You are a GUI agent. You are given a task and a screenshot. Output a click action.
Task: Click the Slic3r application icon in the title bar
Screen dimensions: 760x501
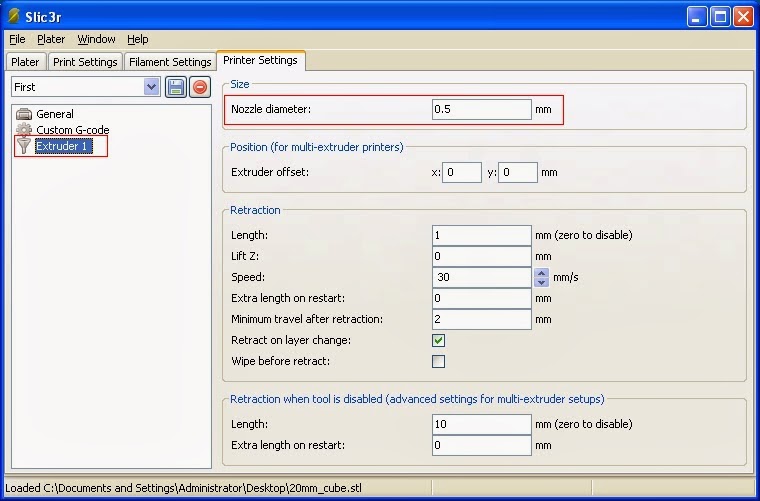pyautogui.click(x=14, y=16)
